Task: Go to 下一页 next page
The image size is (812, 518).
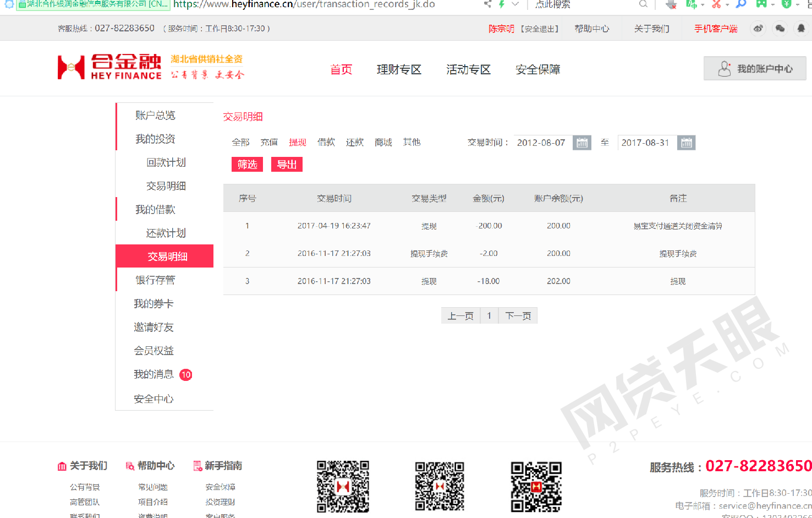Action: point(518,316)
